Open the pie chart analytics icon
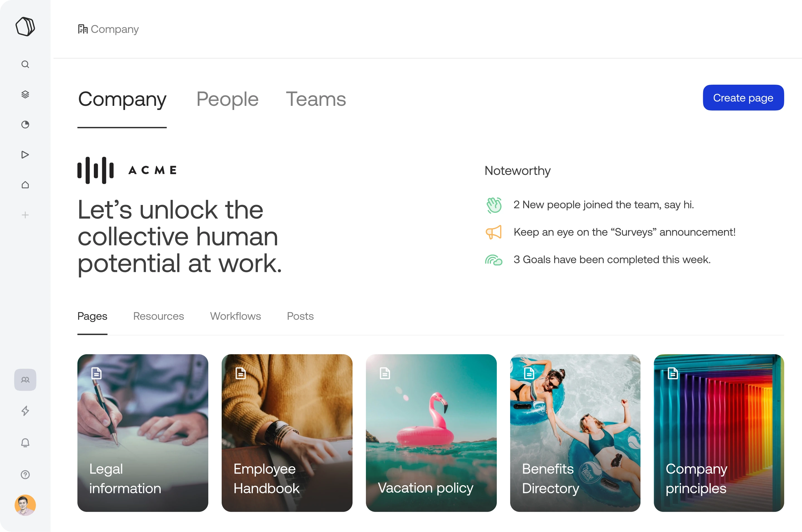The height and width of the screenshot is (532, 802). [25, 125]
